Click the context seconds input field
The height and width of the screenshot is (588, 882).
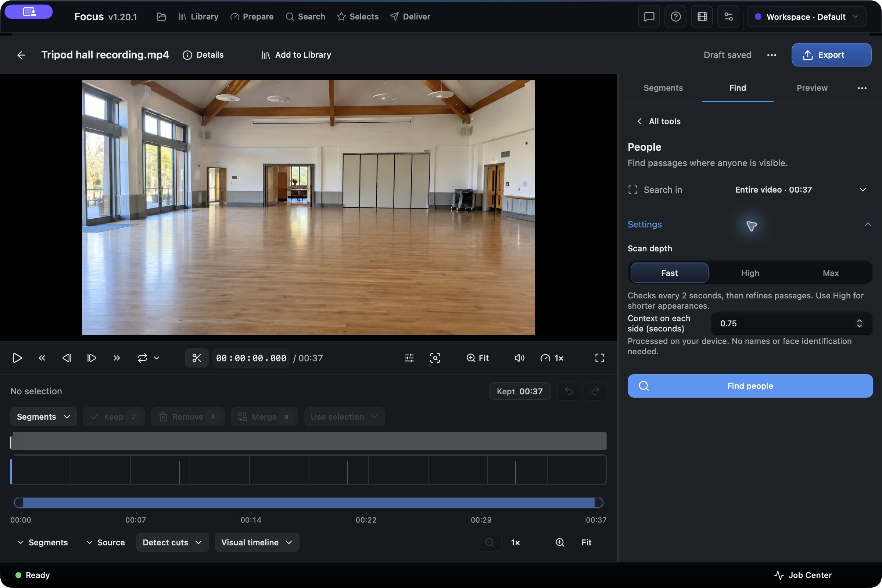click(x=792, y=323)
